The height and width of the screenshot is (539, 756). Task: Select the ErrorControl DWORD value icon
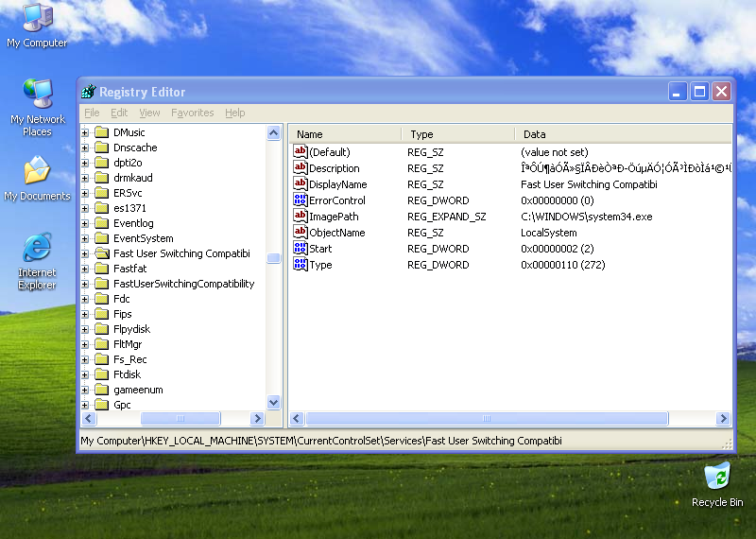300,200
